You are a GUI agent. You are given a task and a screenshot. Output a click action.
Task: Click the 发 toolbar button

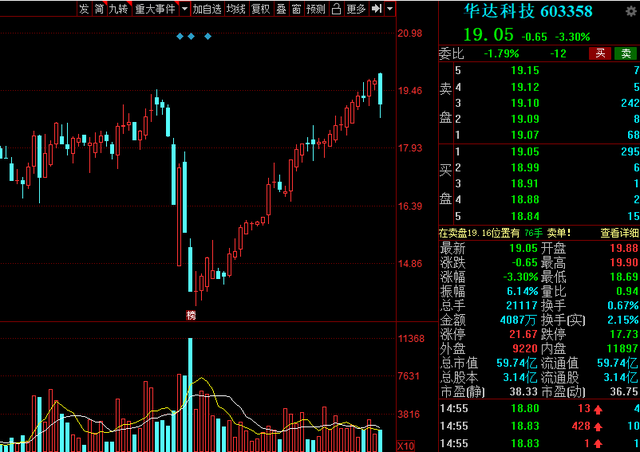tap(84, 9)
